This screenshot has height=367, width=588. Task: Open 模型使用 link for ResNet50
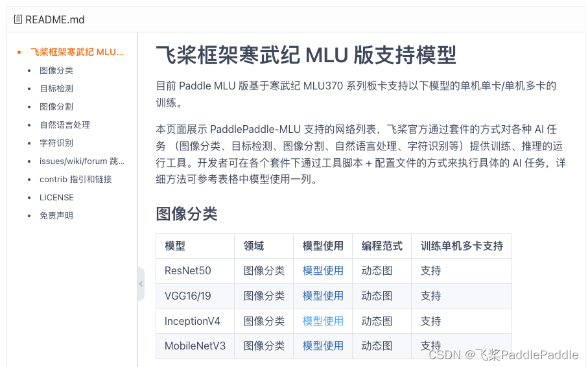coord(323,270)
